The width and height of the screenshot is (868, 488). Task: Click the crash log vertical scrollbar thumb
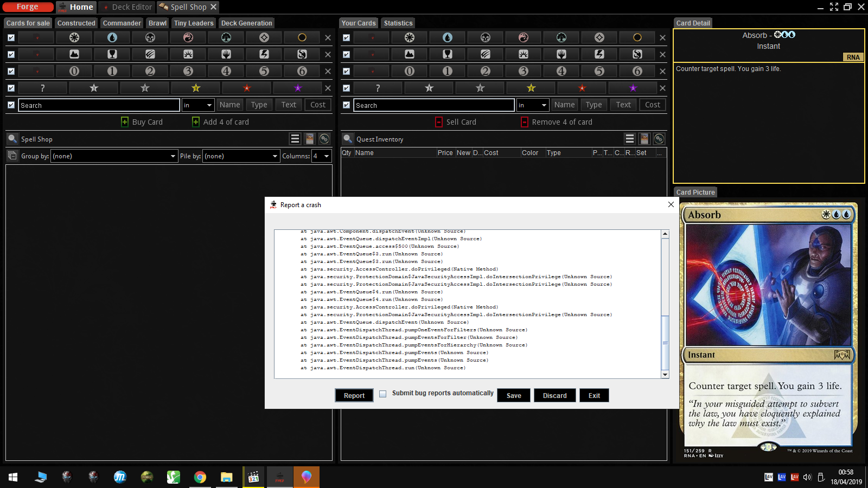665,342
